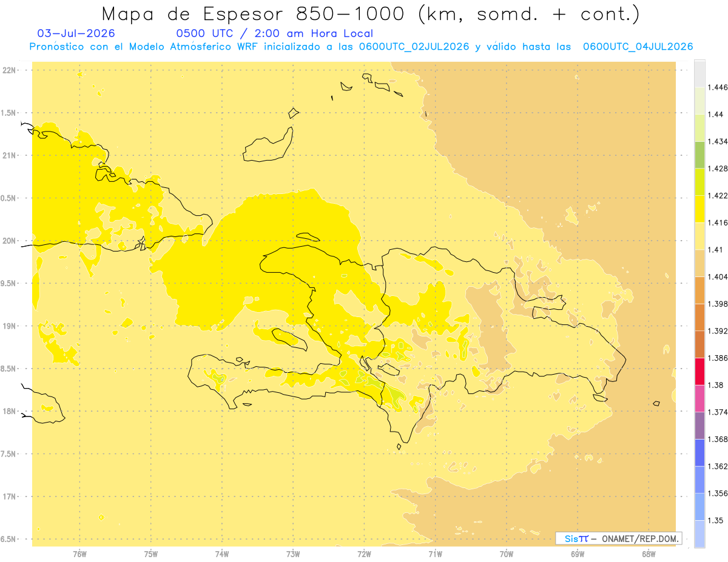728x562 pixels.
Task: Click the colorbar value '1.404'
Action: click(719, 277)
